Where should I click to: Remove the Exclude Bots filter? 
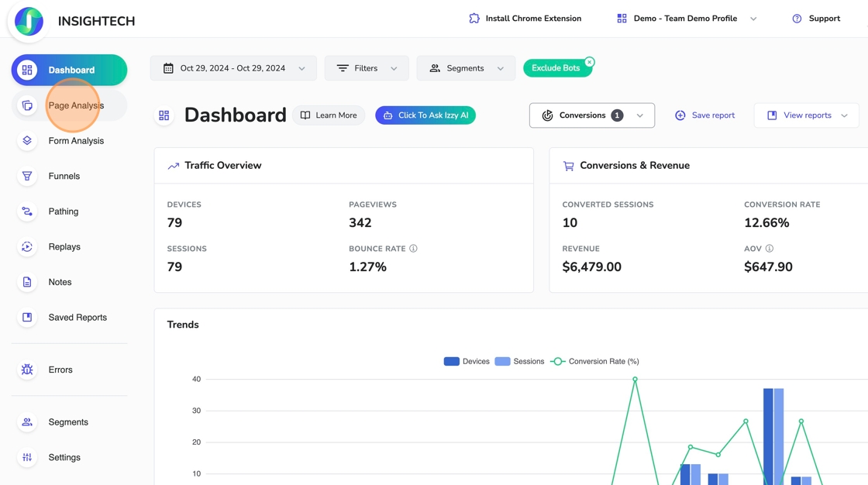[x=590, y=62]
